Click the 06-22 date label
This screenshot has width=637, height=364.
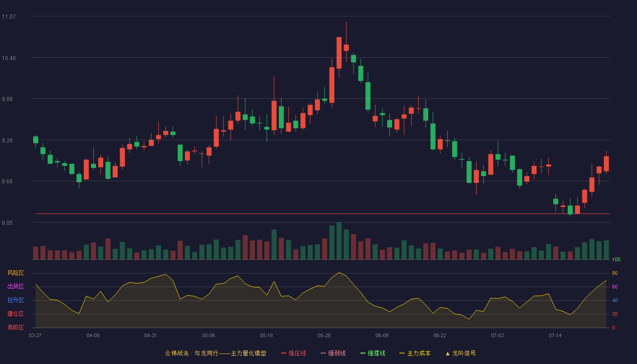coord(440,335)
